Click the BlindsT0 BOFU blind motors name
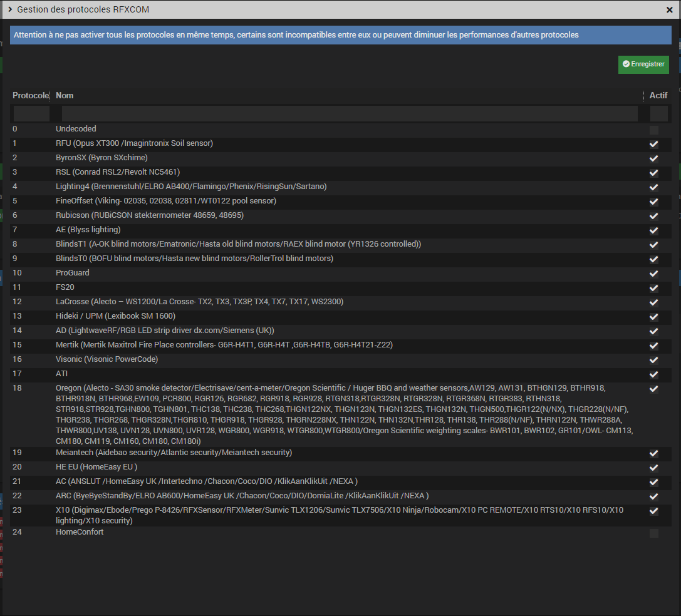The width and height of the screenshot is (681, 616). pos(195,259)
